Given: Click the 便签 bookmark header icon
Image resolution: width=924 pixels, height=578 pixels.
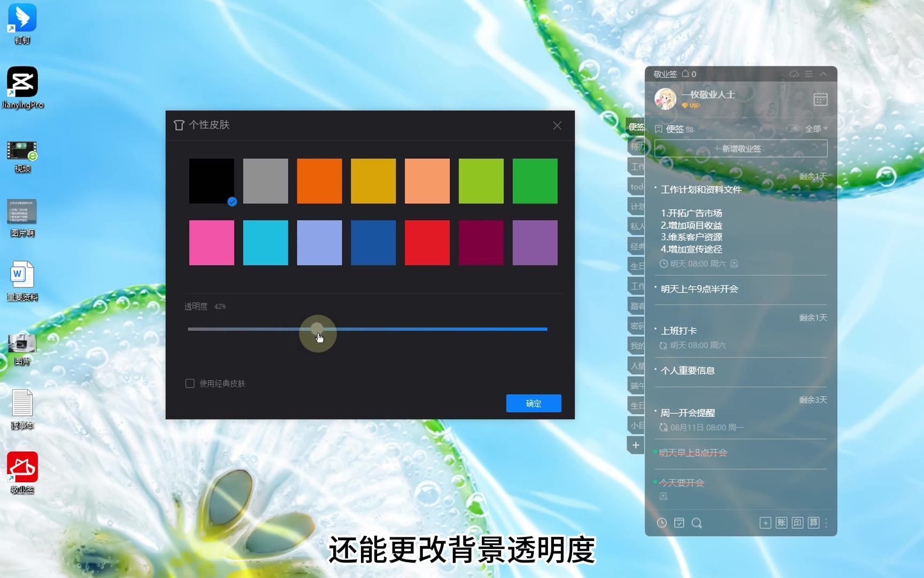Looking at the screenshot, I should tap(659, 129).
